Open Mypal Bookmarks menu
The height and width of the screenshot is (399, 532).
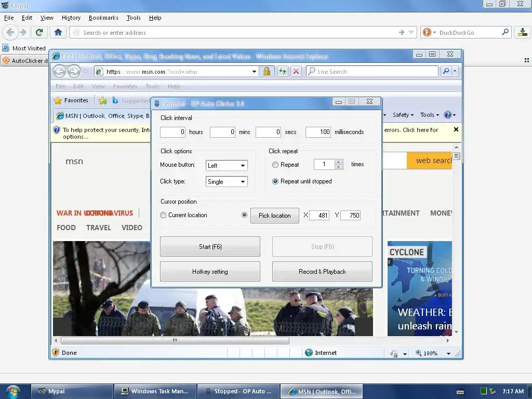[103, 18]
